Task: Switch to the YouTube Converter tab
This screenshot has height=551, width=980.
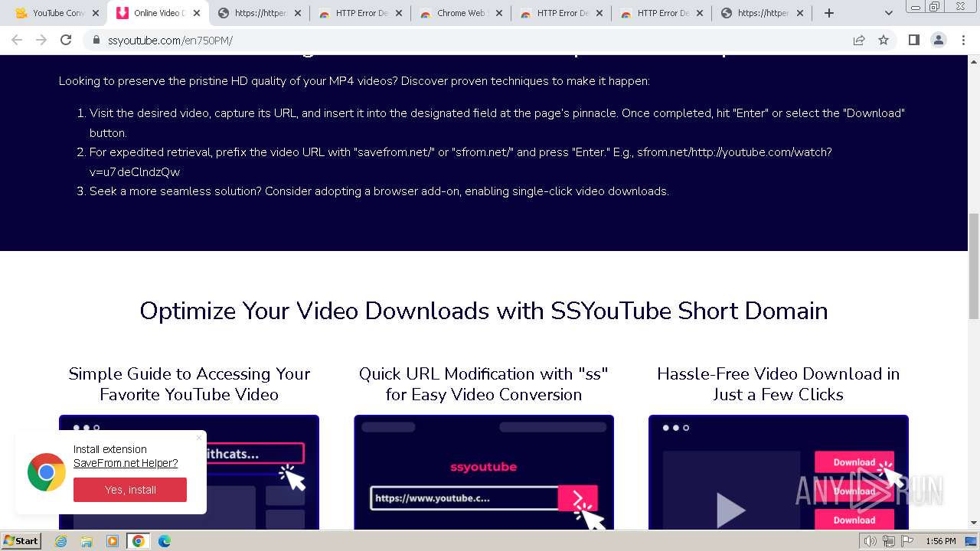Action: click(x=50, y=13)
